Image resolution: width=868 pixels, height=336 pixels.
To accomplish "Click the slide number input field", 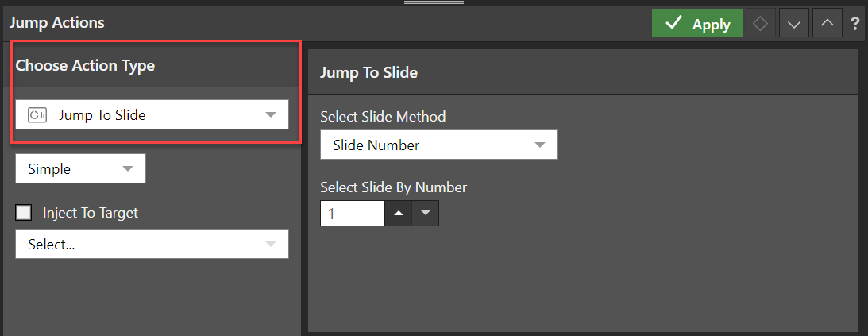I will click(x=352, y=213).
